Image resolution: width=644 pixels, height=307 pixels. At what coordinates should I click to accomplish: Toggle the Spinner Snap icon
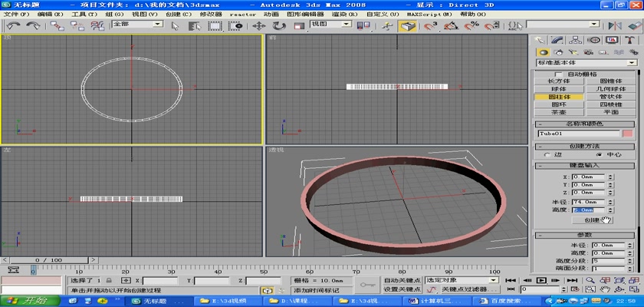point(491,26)
